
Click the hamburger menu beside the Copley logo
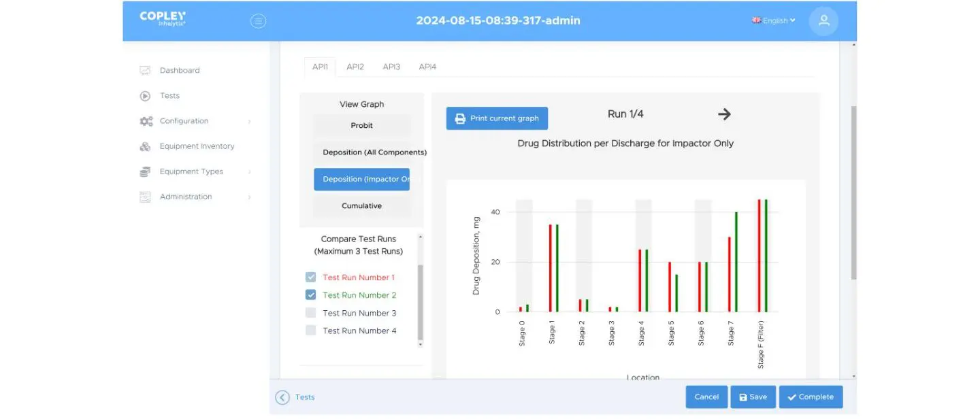[258, 20]
